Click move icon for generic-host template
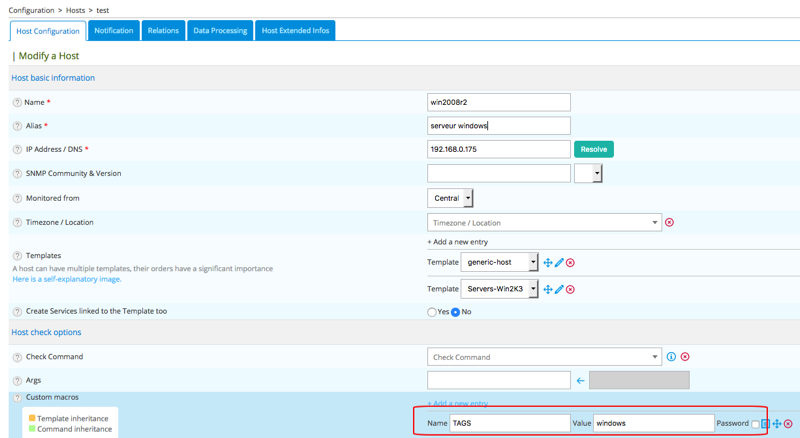 click(x=548, y=263)
